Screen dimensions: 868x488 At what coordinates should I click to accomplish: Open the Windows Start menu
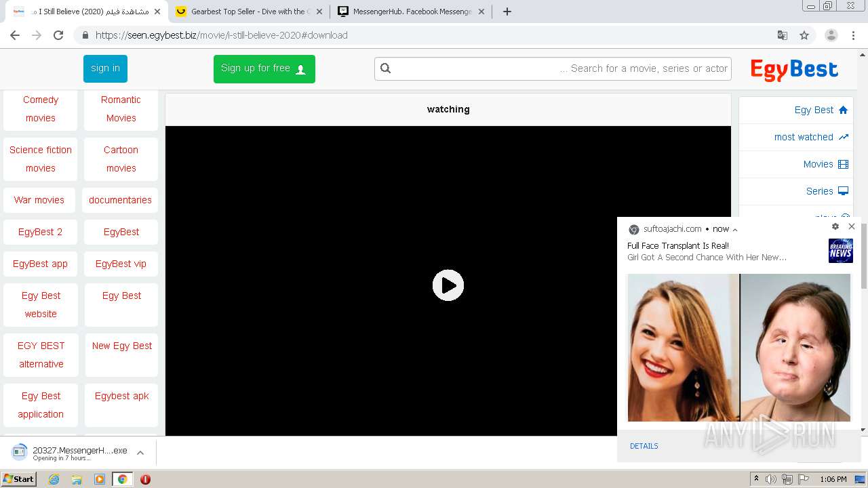tap(18, 479)
